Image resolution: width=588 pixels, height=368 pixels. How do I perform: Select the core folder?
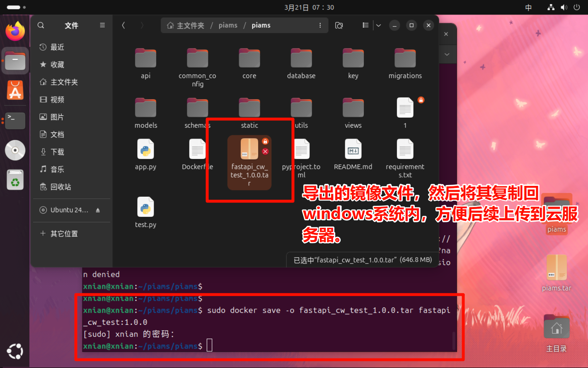pyautogui.click(x=249, y=63)
